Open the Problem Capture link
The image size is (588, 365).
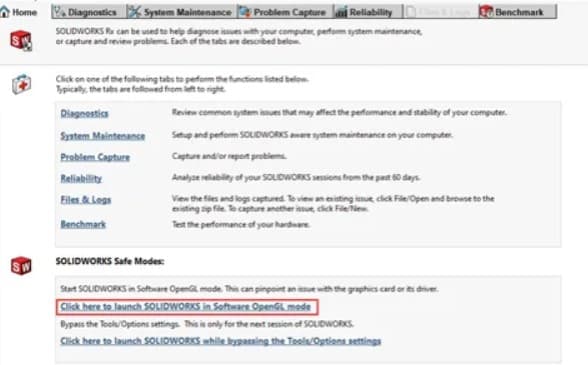pos(95,157)
